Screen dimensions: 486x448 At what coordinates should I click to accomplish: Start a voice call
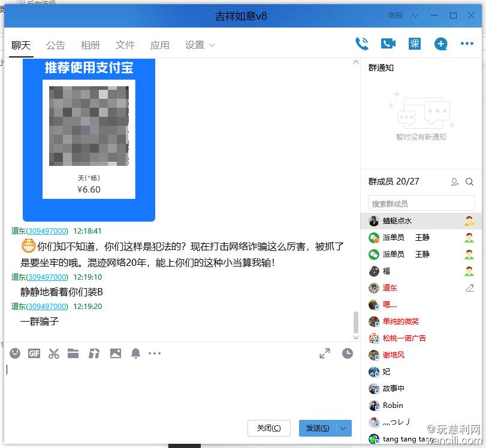click(362, 43)
